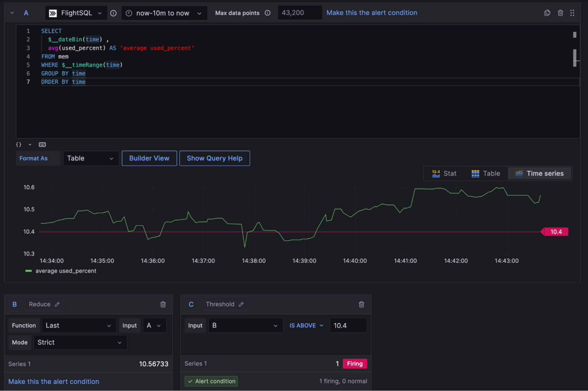Click Make this the alert condition for A
588x391 pixels.
372,13
